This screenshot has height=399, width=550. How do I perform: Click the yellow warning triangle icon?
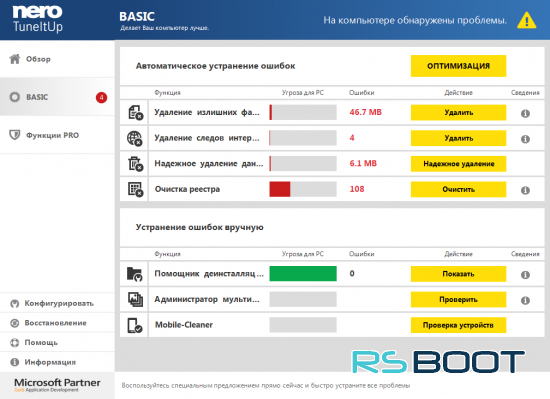click(x=526, y=20)
